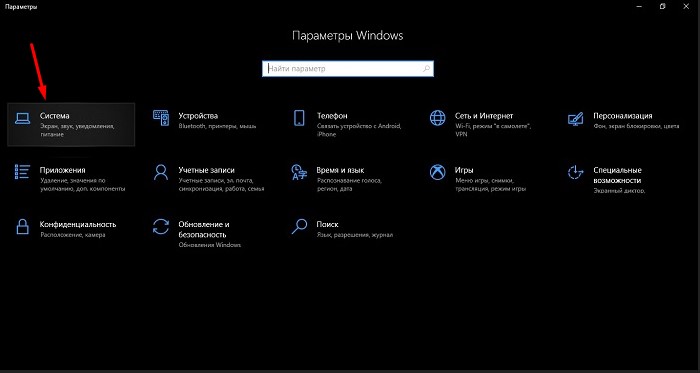
Task: Open the Система settings title
Action: [x=54, y=116]
